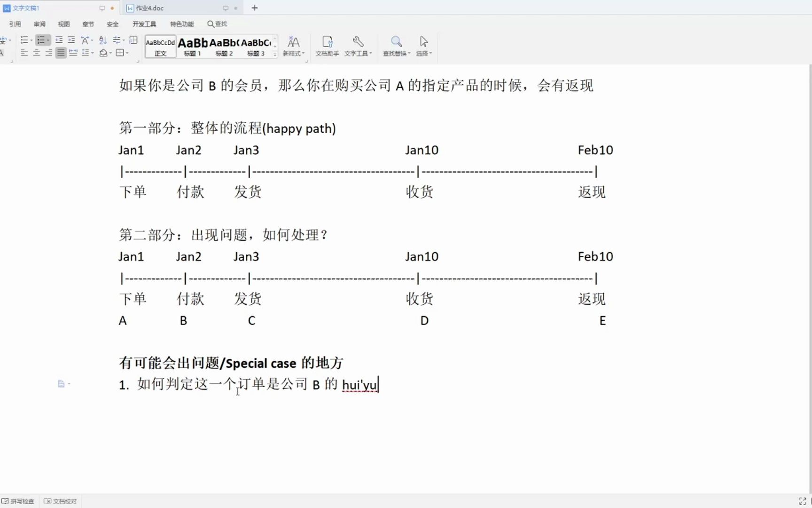Open the 选择 selection tool

(x=424, y=47)
